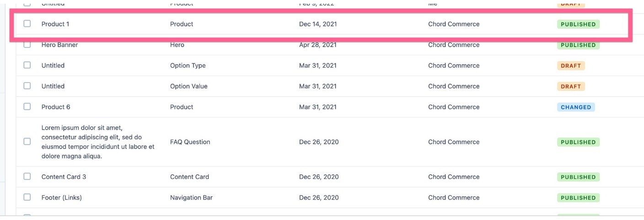Open the Lorem ipsum dolor FAQ entry

[x=97, y=142]
